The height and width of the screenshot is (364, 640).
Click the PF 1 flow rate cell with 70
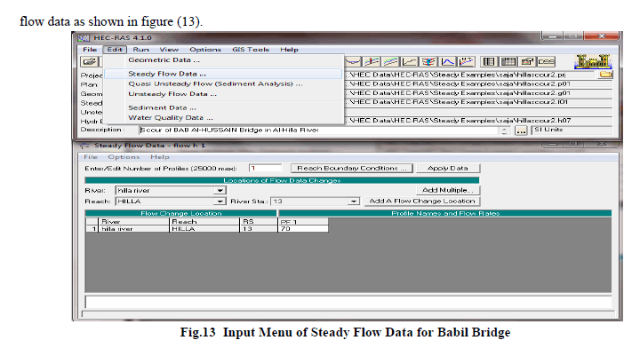302,228
